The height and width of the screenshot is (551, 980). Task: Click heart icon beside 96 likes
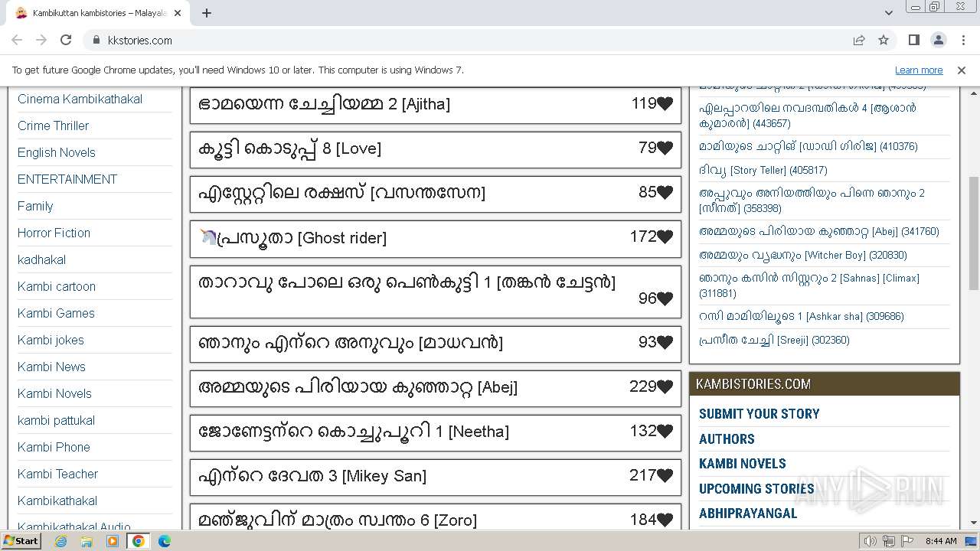click(x=665, y=298)
